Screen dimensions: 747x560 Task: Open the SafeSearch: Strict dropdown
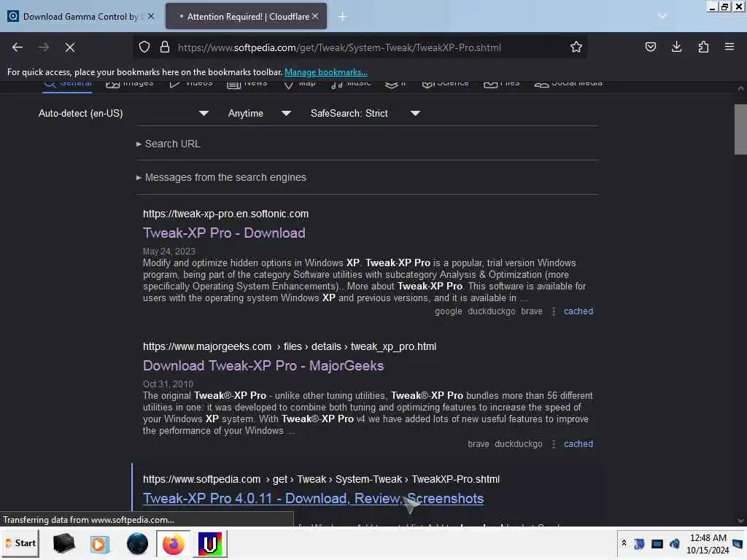pos(365,113)
